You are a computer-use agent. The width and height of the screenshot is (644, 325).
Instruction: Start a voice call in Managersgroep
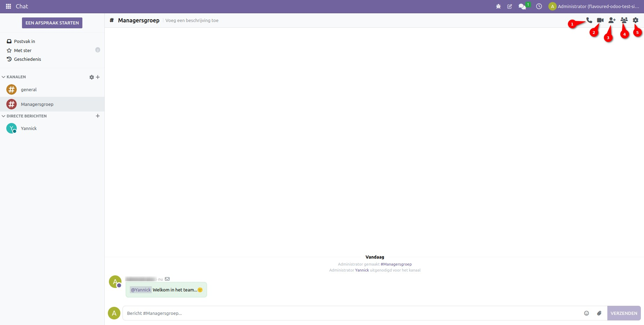coord(589,20)
